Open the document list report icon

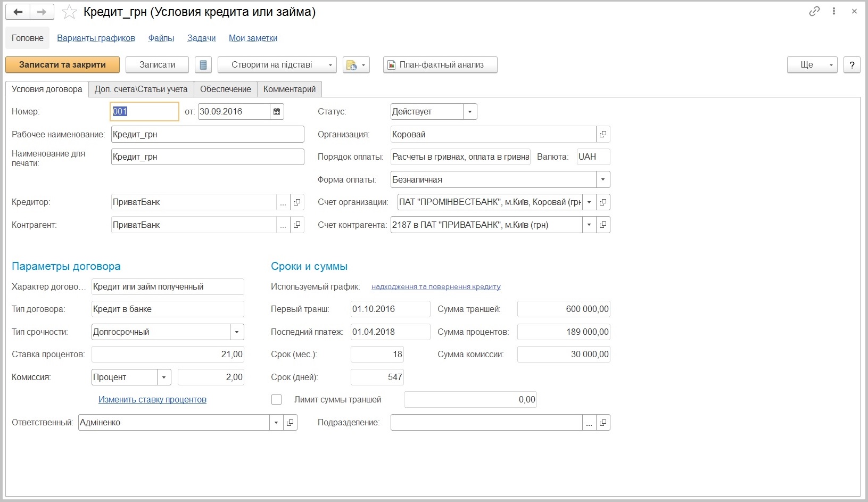(x=203, y=65)
